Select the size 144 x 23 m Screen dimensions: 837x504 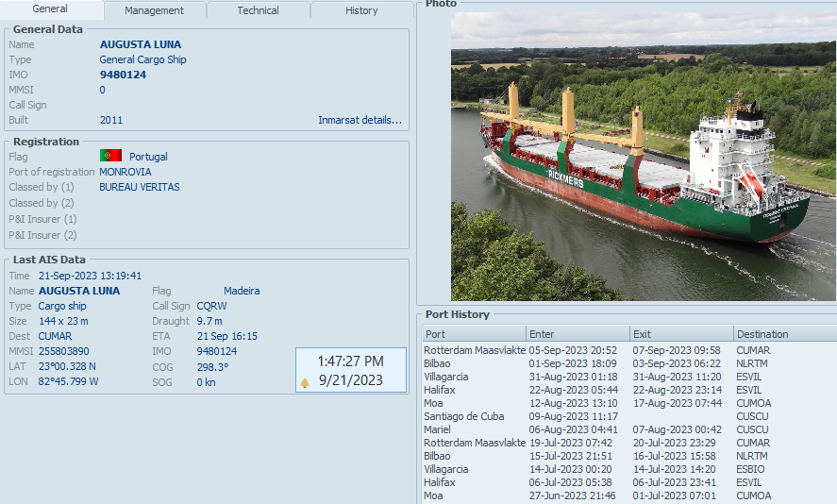coord(63,321)
